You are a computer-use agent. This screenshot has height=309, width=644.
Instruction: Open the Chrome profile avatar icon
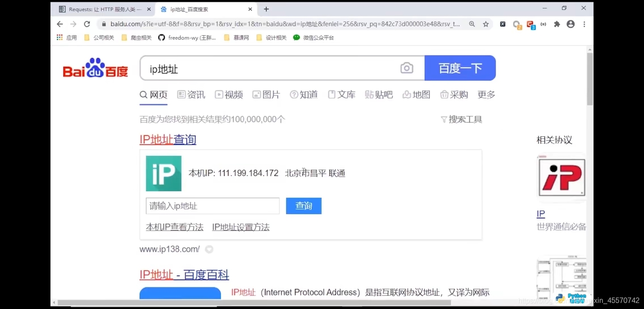(571, 24)
